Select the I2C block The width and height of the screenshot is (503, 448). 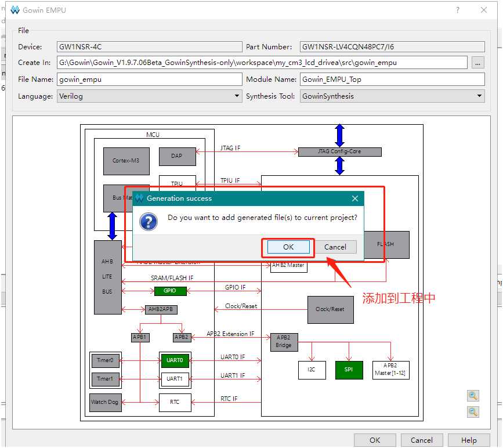pyautogui.click(x=312, y=370)
